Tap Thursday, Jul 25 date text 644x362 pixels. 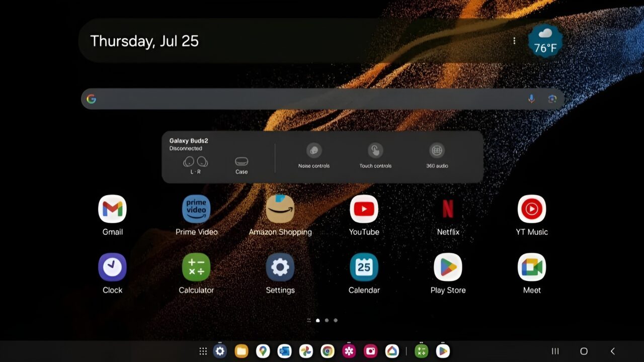click(x=144, y=41)
